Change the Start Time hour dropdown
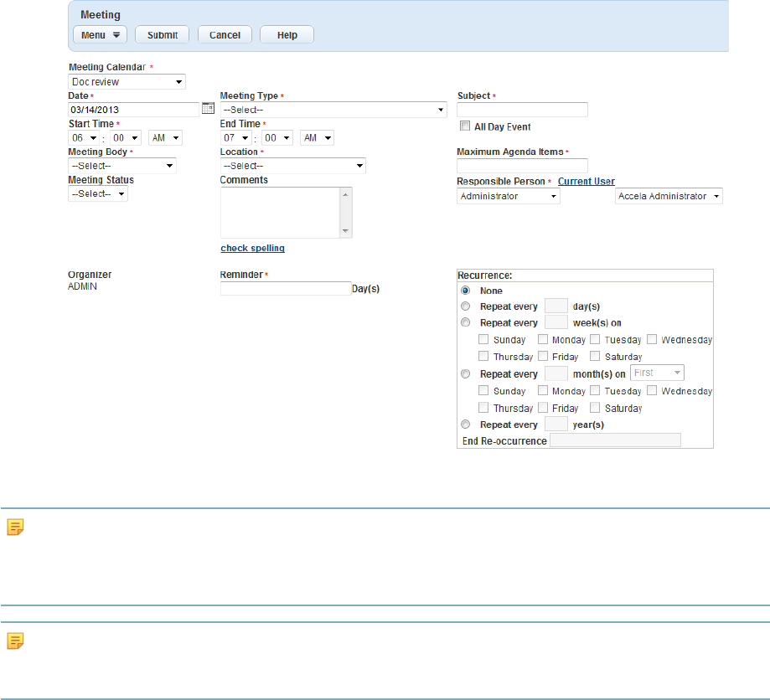Screen dimensions: 770x700 [84, 138]
